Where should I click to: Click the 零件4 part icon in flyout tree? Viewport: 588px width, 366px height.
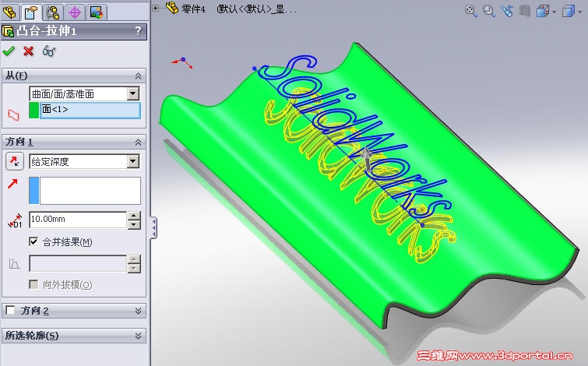point(172,8)
